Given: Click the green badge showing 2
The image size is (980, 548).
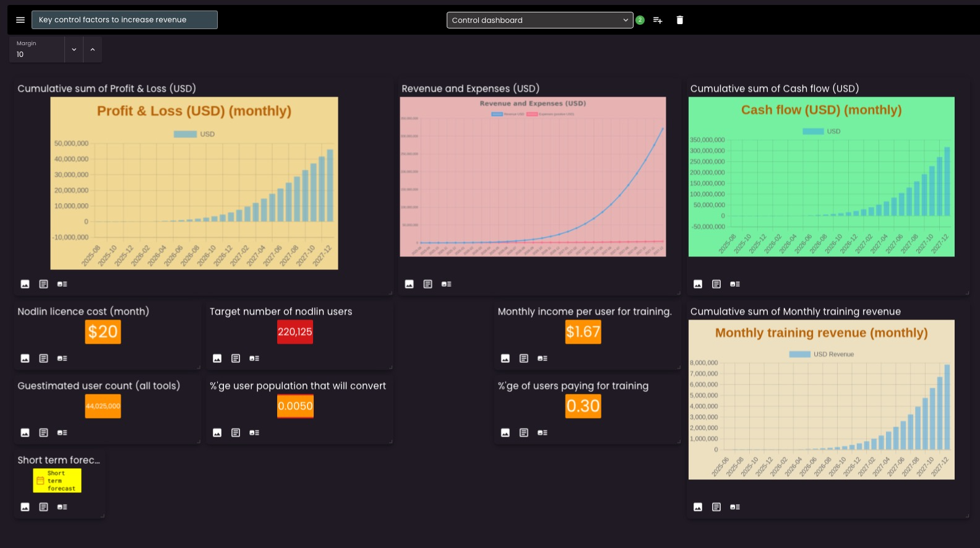Looking at the screenshot, I should coord(640,20).
